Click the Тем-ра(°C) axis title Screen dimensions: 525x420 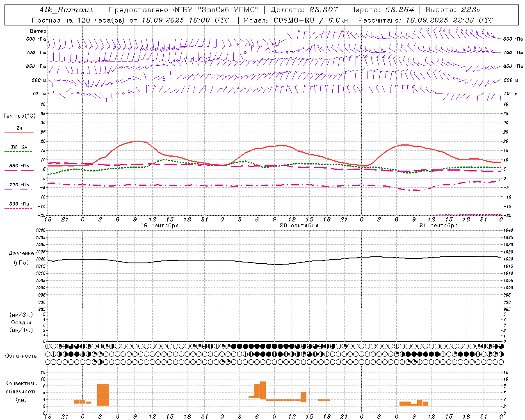[x=19, y=116]
